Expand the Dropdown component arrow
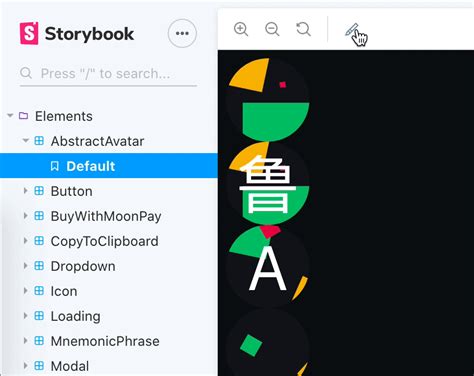 (25, 266)
